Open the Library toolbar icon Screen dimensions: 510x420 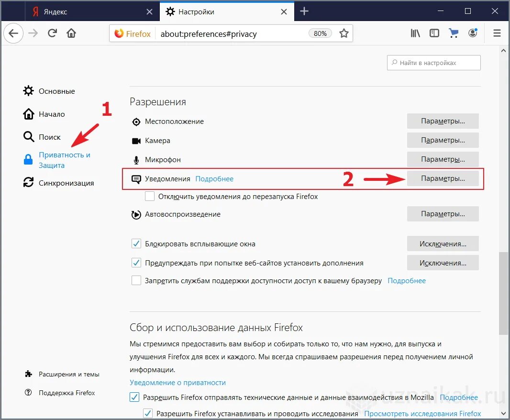[x=415, y=33]
